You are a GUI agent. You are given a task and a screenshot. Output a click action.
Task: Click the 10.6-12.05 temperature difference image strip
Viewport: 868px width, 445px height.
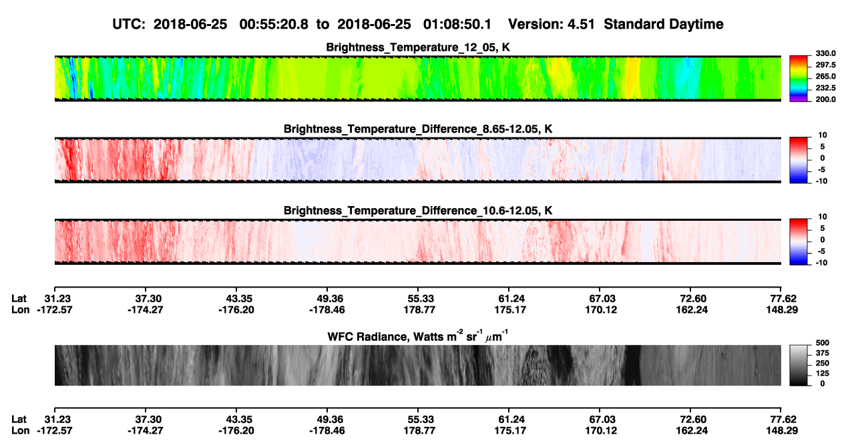coord(417,241)
